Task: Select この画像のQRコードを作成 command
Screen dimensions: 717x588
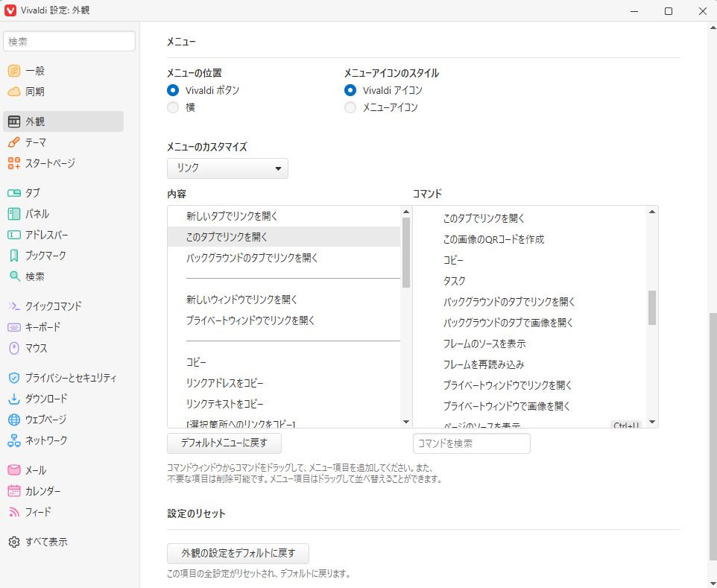Action: click(530, 239)
